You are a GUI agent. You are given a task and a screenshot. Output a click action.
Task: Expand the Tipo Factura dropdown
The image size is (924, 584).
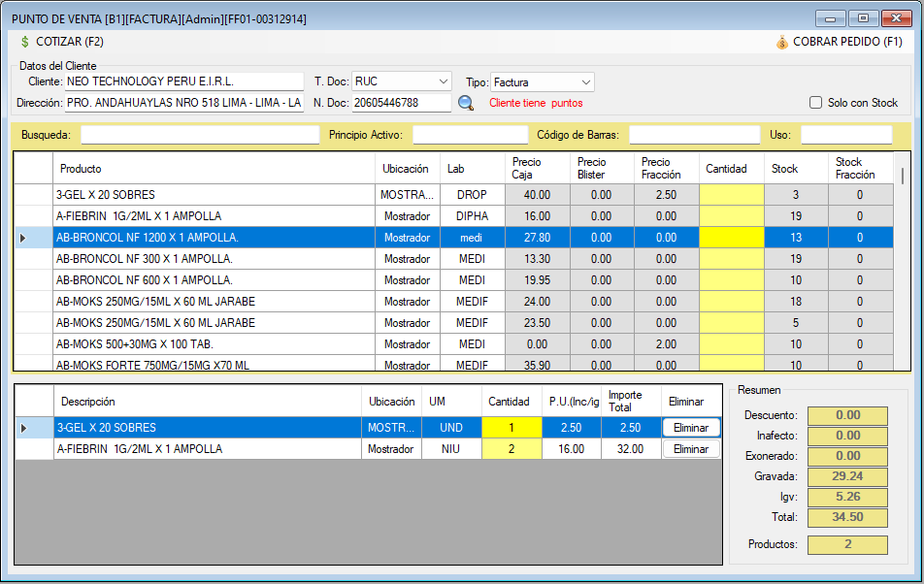point(585,82)
